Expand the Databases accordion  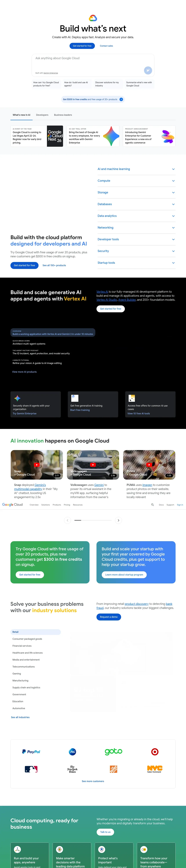[x=136, y=204]
